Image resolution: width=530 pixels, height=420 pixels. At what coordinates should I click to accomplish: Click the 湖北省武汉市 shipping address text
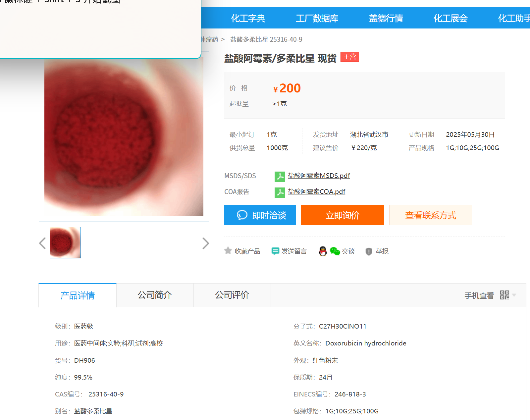[x=369, y=134]
